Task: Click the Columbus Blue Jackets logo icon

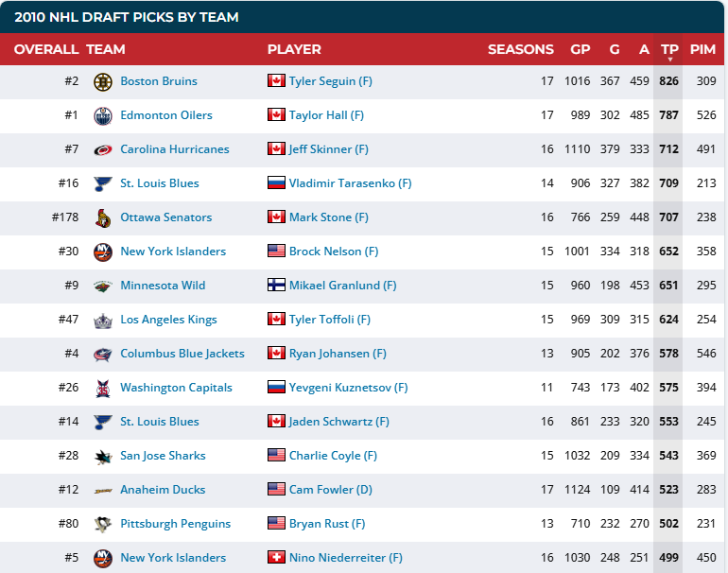Action: [x=103, y=354]
